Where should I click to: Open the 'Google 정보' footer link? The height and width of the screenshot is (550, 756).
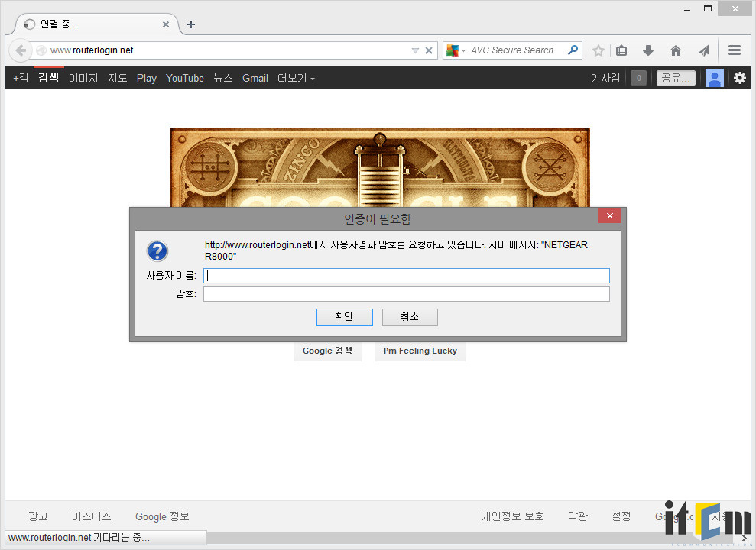pos(162,516)
